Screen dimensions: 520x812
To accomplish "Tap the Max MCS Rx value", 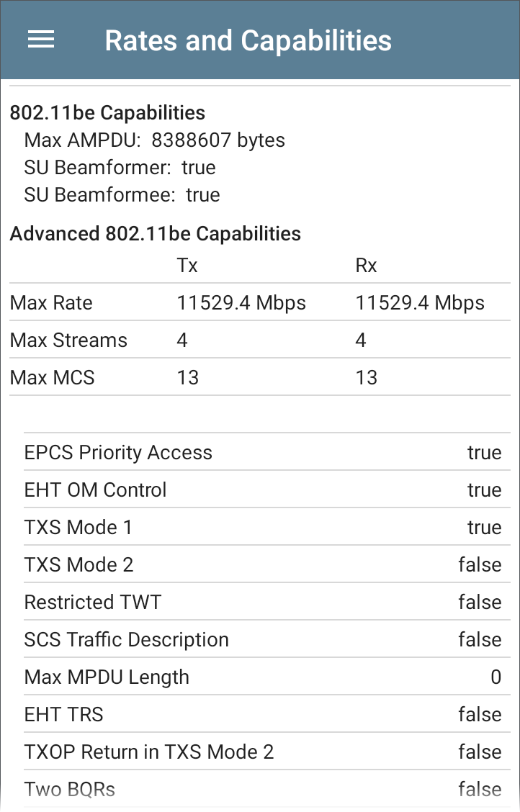I will tap(366, 378).
